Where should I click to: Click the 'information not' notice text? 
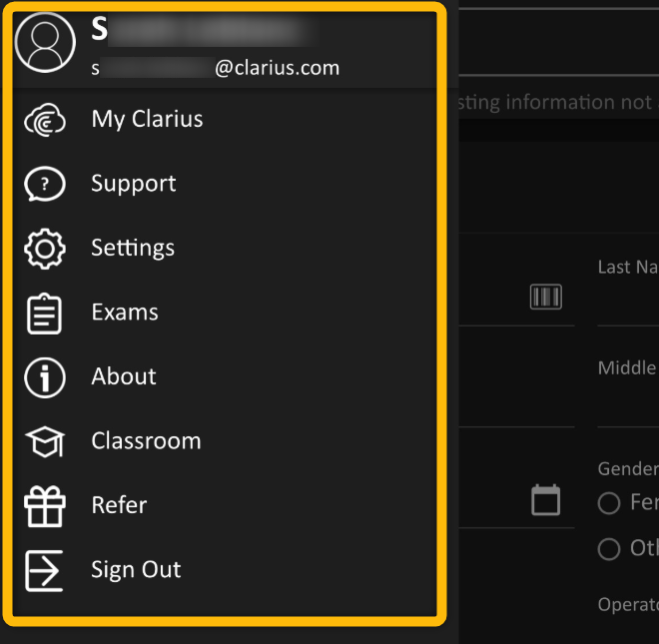tap(578, 102)
